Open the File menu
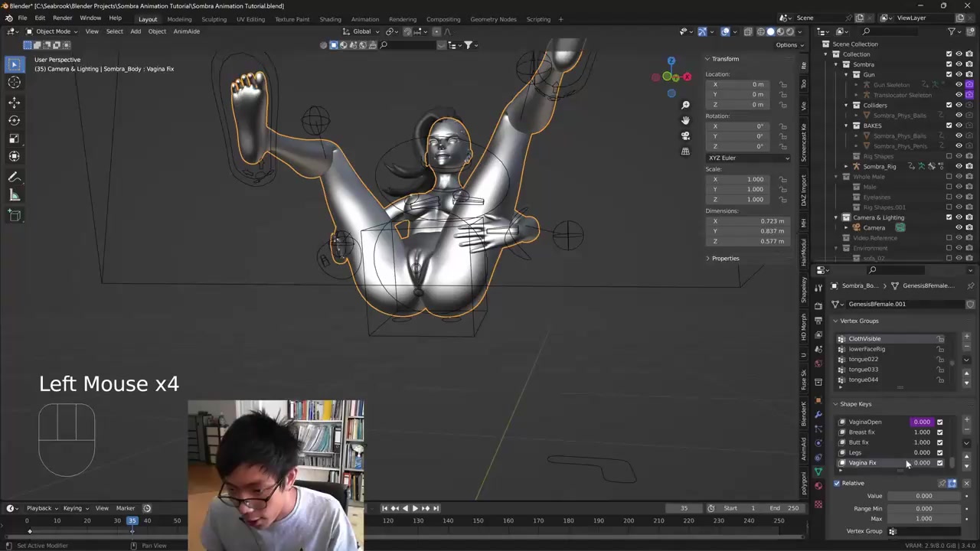This screenshot has width=980, height=551. pyautogui.click(x=22, y=18)
